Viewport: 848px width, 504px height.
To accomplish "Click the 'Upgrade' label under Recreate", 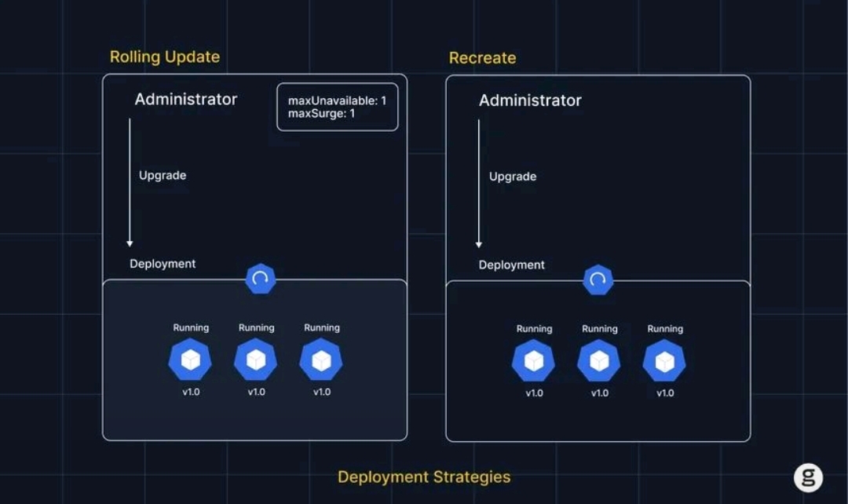I will (513, 177).
